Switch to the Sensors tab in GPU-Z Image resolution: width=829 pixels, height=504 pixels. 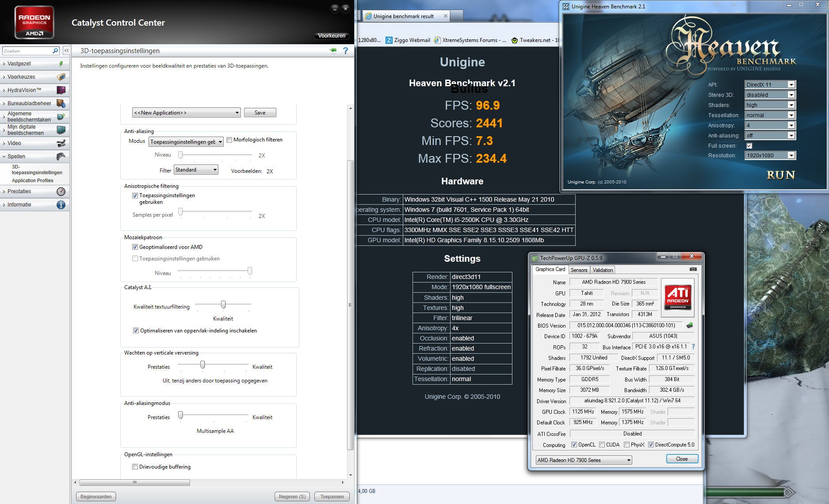pos(579,270)
